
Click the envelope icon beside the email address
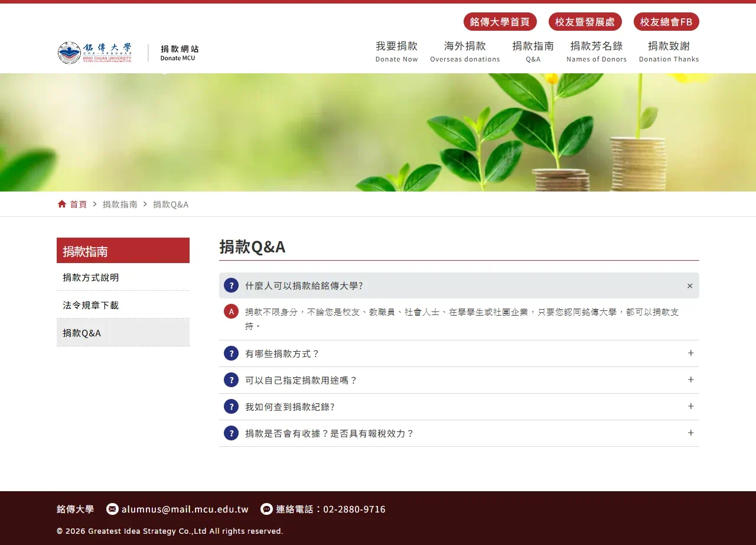pos(112,509)
